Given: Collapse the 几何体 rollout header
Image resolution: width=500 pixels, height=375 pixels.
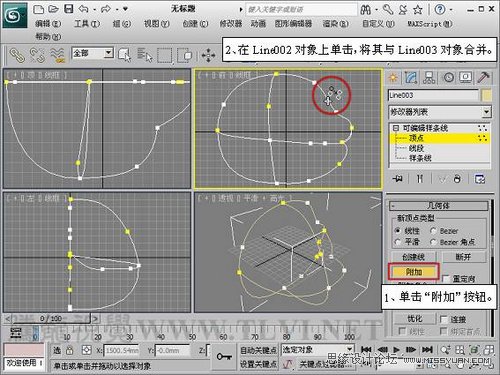Looking at the screenshot, I should click(x=438, y=205).
